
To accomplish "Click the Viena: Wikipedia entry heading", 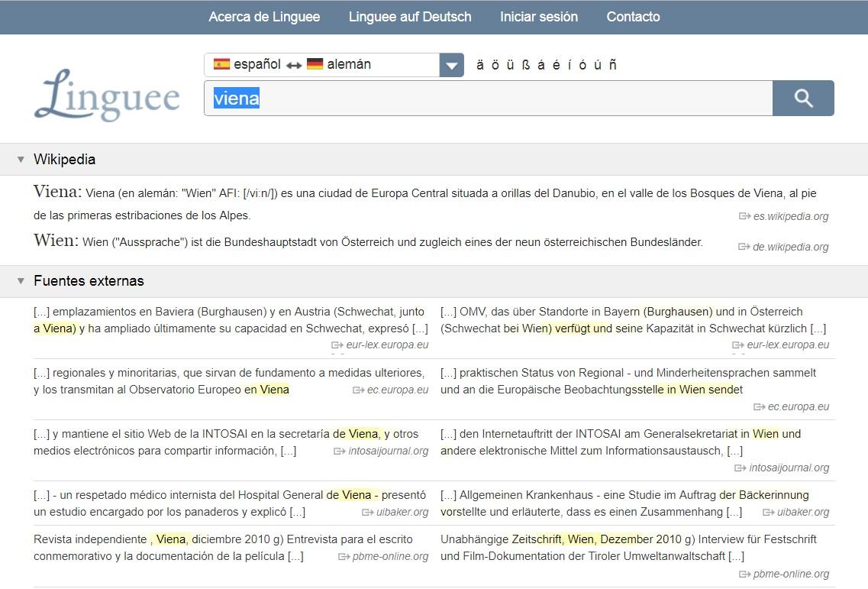I will [x=57, y=192].
